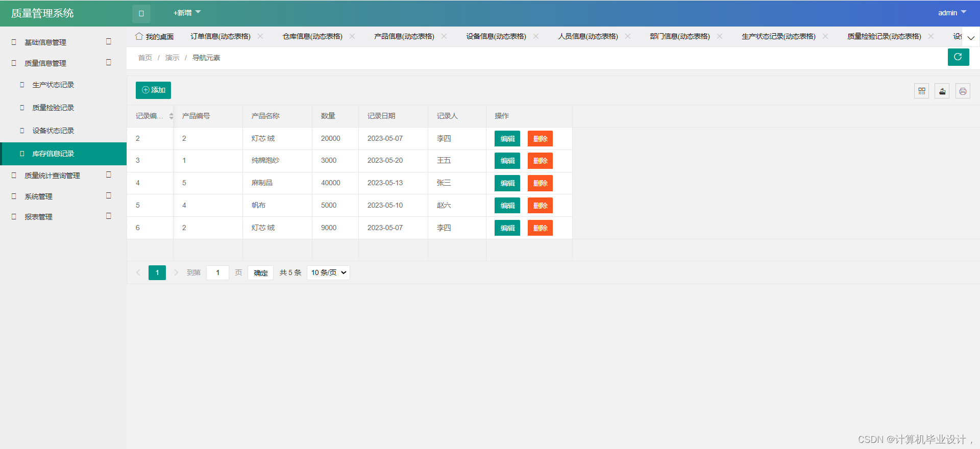
Task: Open the admin user dropdown
Action: click(x=952, y=13)
